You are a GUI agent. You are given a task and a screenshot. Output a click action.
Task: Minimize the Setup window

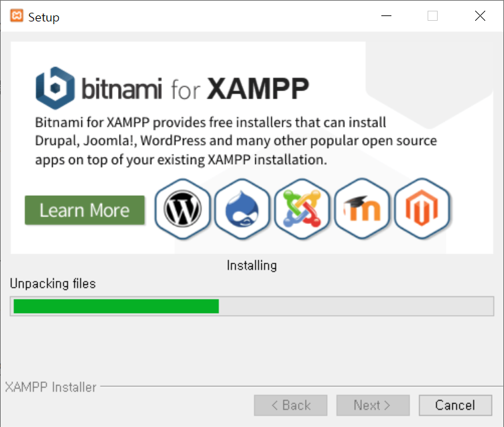(386, 16)
